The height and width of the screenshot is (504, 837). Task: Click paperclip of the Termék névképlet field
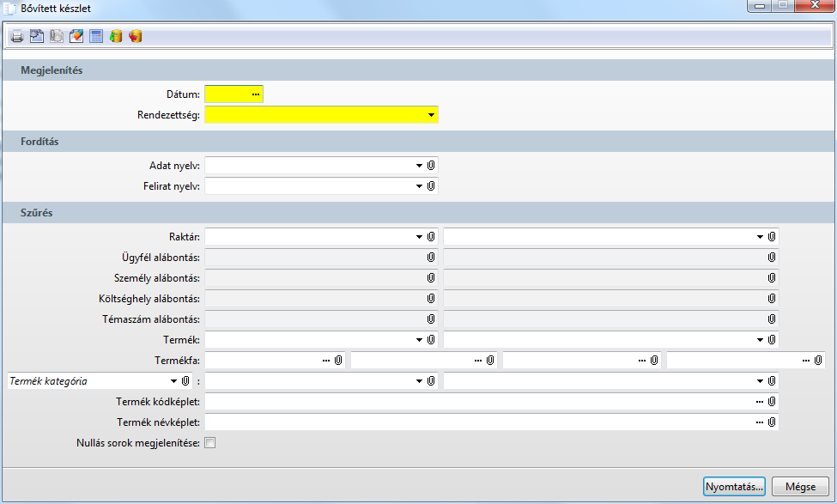[772, 422]
